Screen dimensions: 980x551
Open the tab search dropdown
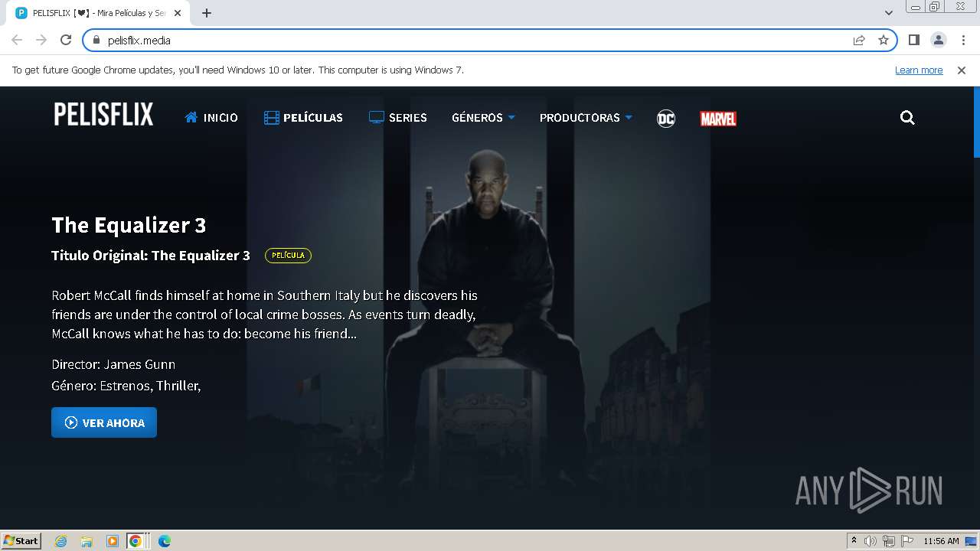[888, 13]
